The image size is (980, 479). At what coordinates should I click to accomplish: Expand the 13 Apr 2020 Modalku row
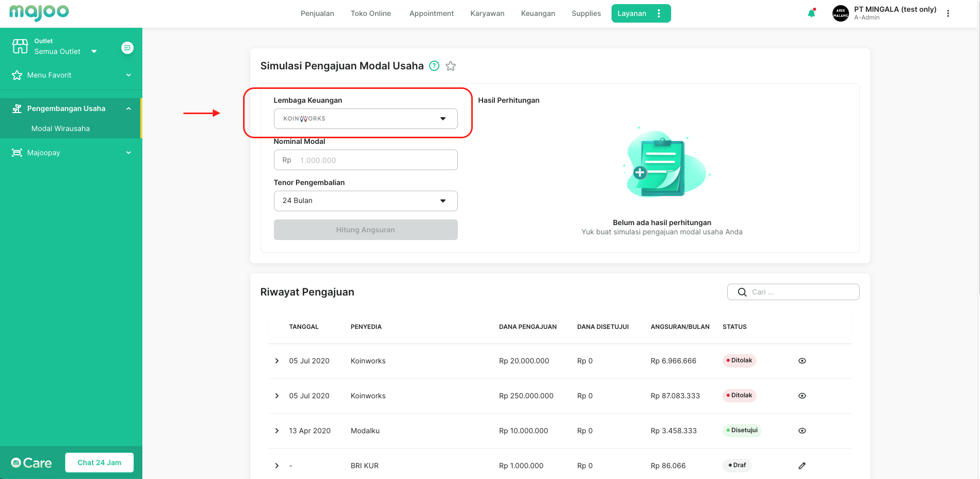point(277,431)
